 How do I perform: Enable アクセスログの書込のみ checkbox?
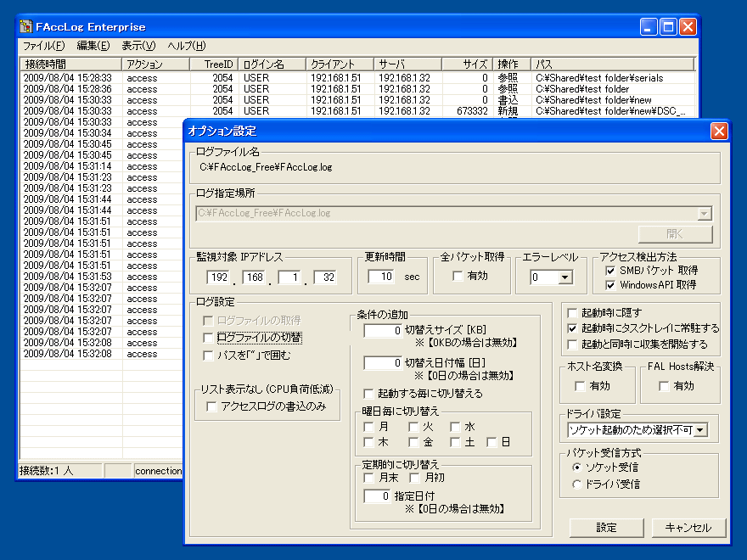(211, 406)
